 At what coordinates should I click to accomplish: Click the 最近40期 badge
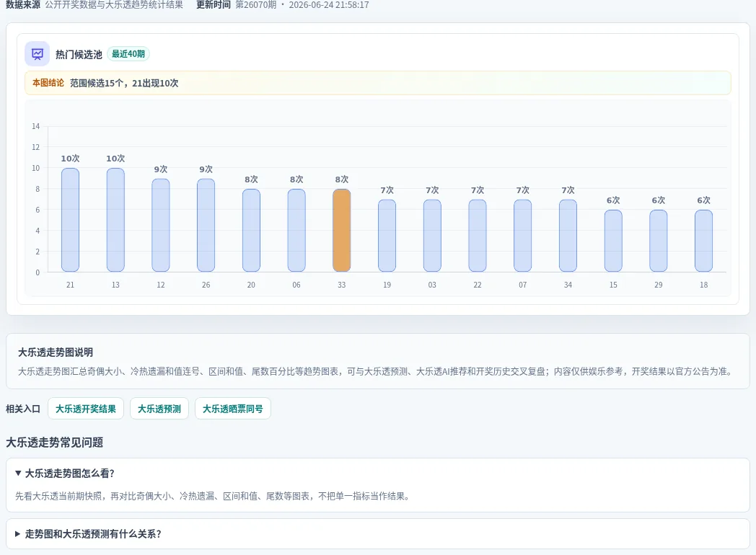pyautogui.click(x=128, y=54)
